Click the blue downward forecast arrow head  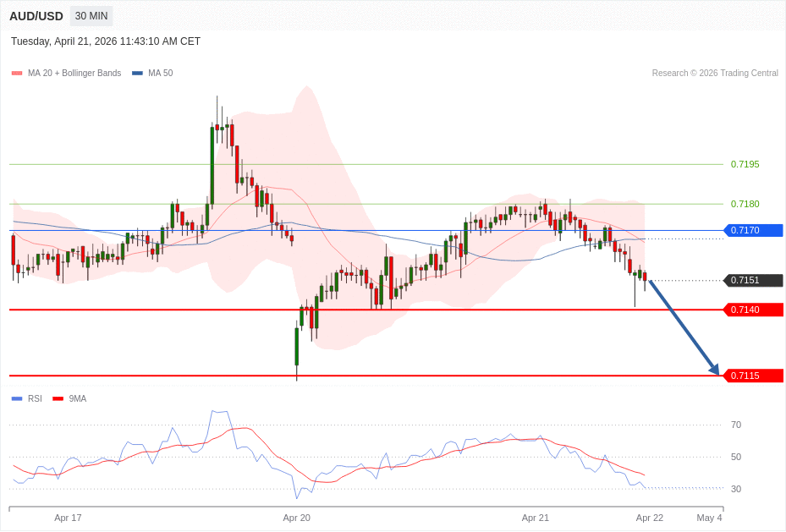click(x=714, y=369)
